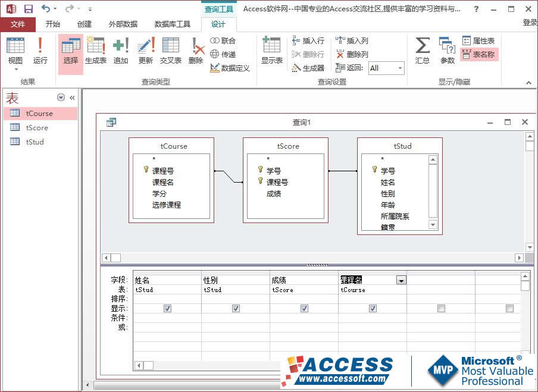This screenshot has width=538, height=392.
Task: Uncheck 显示 checkbox for 课程名 column
Action: pos(373,308)
